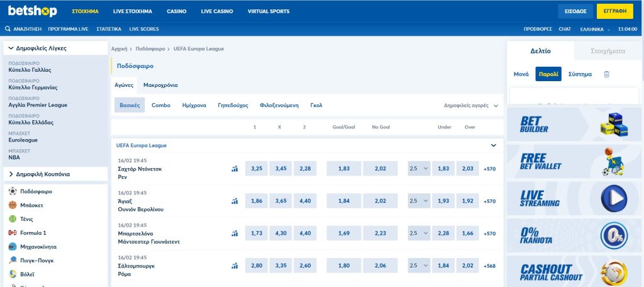Open the Cashout Partial Cashout banner
The image size is (644, 287).
click(574, 271)
